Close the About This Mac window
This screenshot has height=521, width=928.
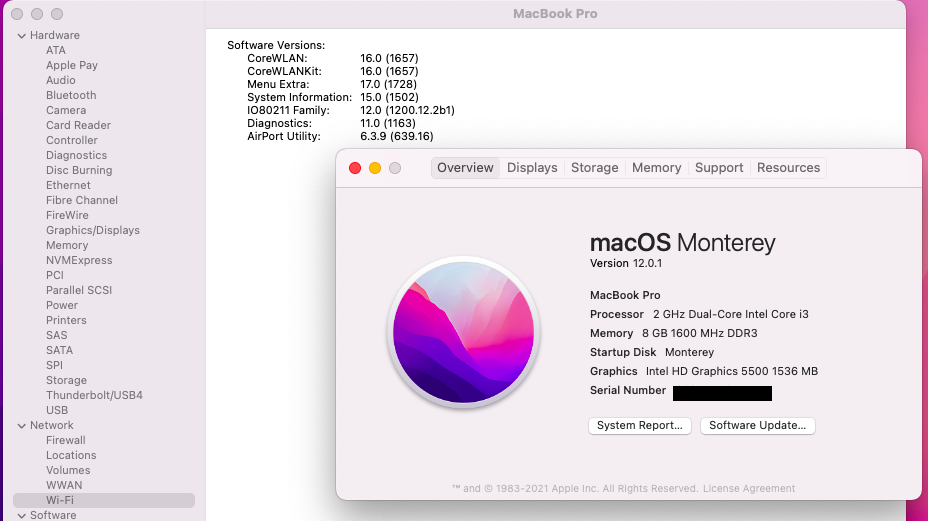coord(355,168)
